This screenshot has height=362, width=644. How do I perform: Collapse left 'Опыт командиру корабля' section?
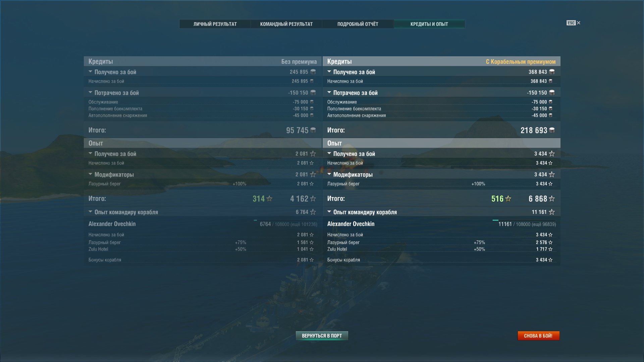pyautogui.click(x=90, y=212)
